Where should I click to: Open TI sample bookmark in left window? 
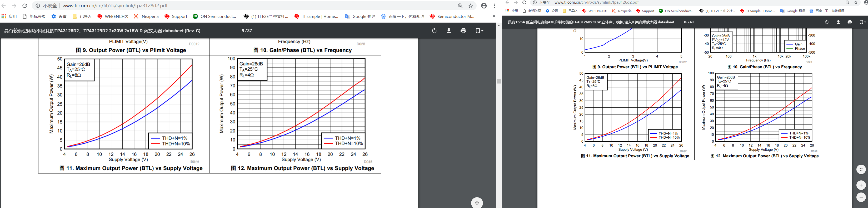pos(316,16)
